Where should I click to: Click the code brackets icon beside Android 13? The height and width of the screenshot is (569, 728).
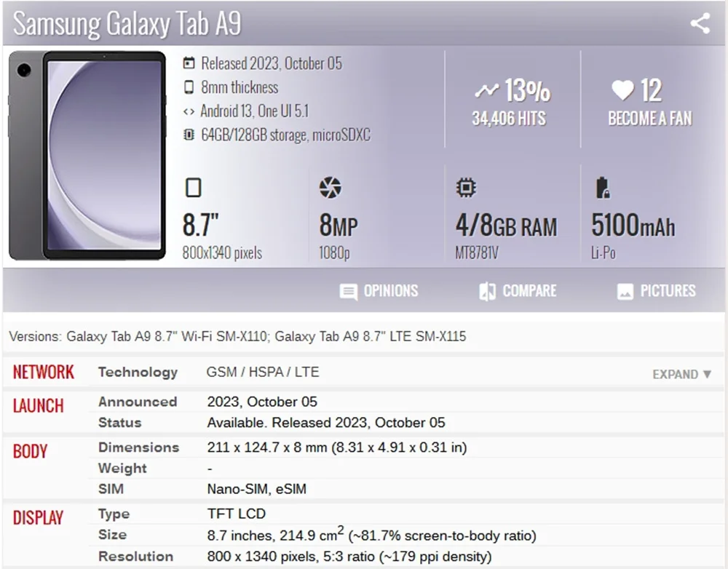click(189, 111)
